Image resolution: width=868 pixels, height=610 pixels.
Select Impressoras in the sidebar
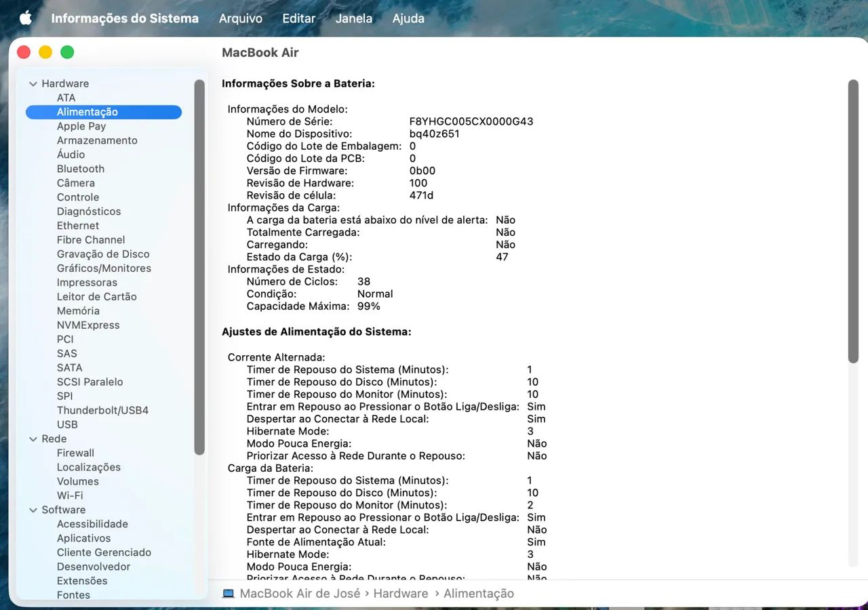point(87,283)
